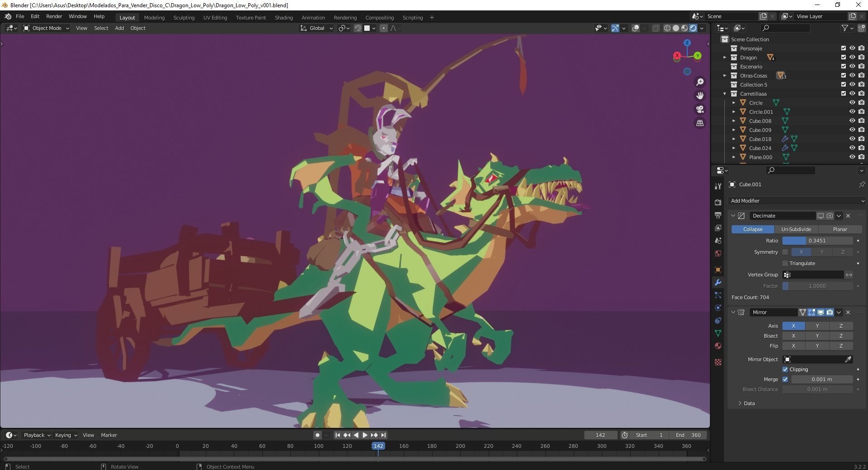Image resolution: width=868 pixels, height=470 pixels.
Task: Open the Render menu
Action: (x=54, y=16)
